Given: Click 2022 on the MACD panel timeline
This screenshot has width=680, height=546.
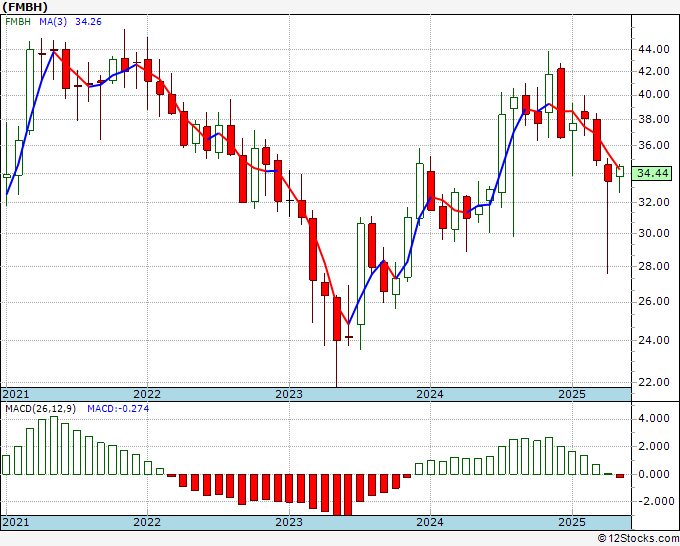Looking at the screenshot, I should click(x=147, y=522).
